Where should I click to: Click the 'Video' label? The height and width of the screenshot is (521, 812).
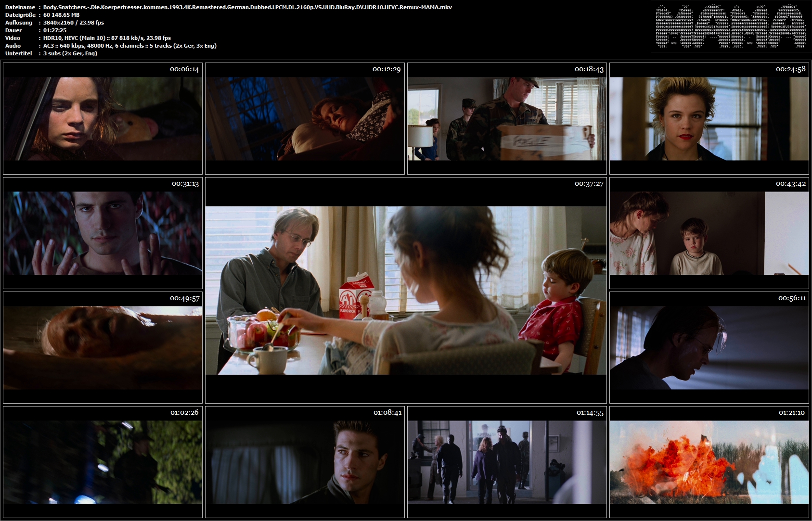(13, 38)
